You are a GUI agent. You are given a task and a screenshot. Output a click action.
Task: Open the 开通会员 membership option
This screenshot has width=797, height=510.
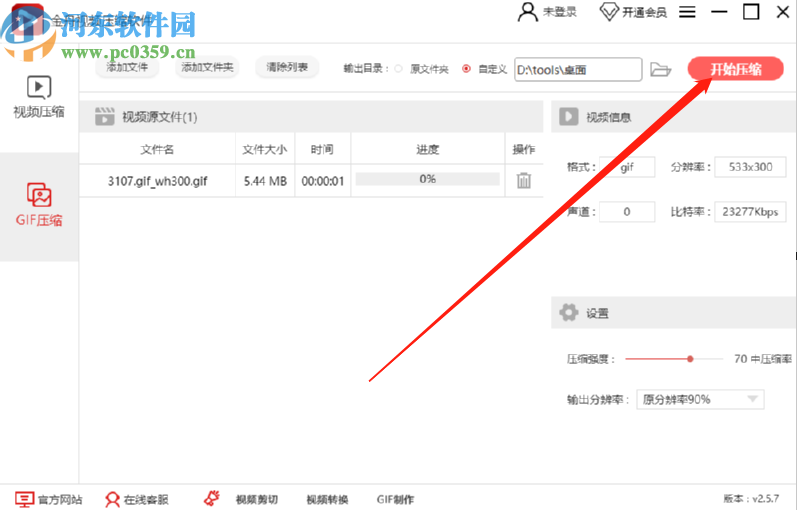pos(633,12)
